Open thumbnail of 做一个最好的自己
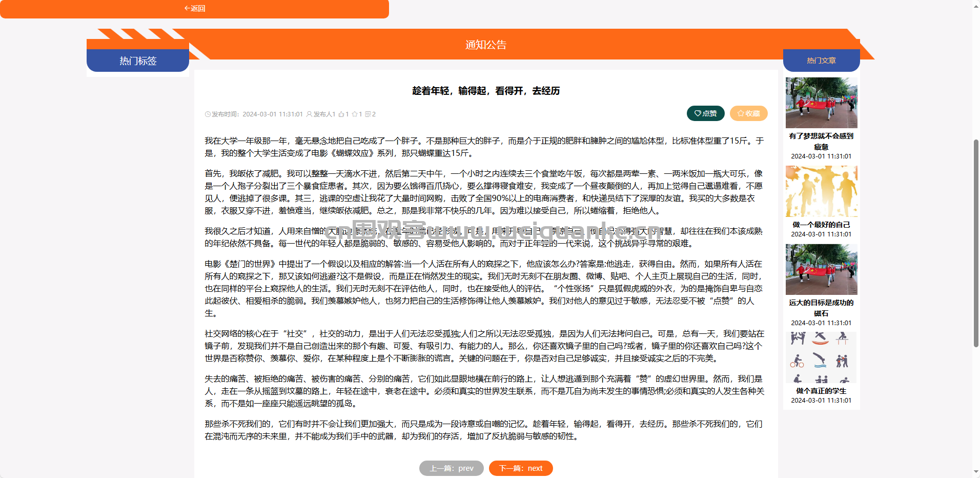 821,191
